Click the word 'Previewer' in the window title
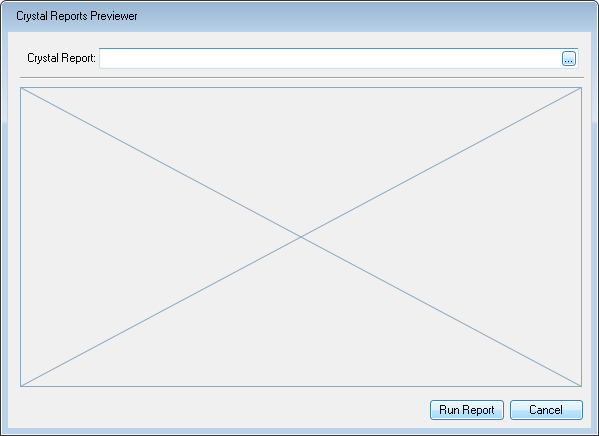This screenshot has height=436, width=599. pos(114,16)
